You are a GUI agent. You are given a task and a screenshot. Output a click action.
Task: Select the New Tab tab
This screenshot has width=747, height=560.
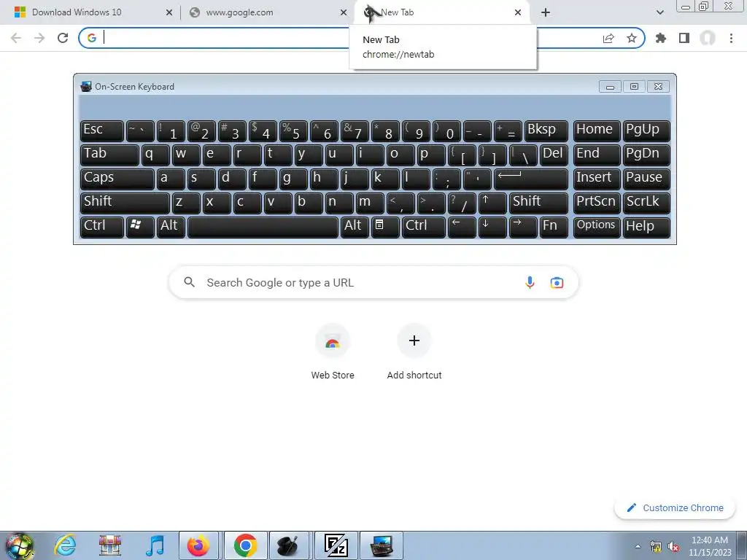[443, 12]
